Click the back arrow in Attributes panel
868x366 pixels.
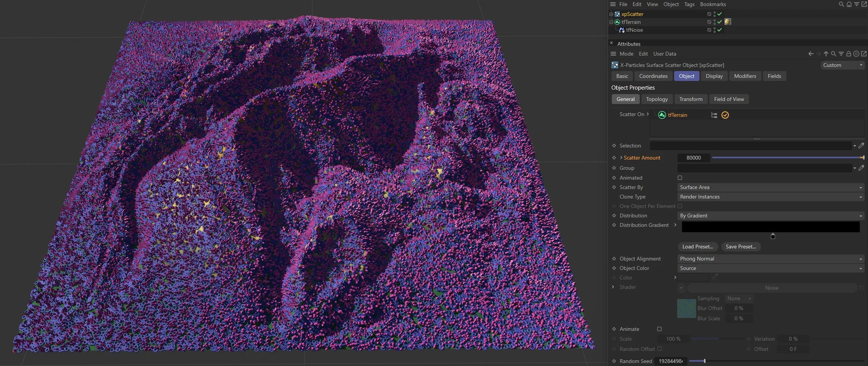(811, 54)
